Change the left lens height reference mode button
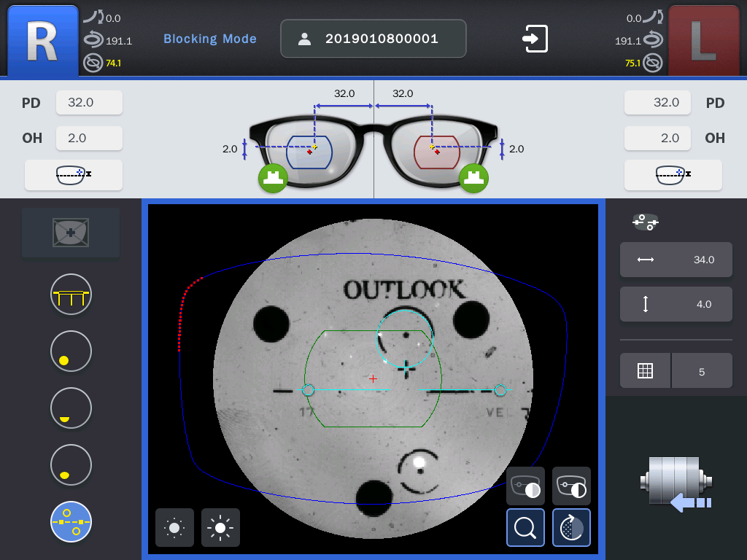The image size is (747, 560). (673, 175)
